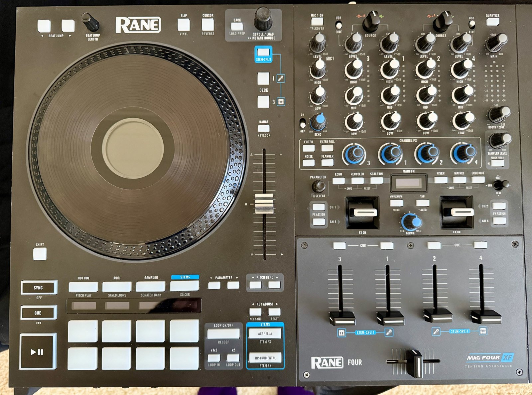Click the channel 4 volume fader
The width and height of the screenshot is (532, 395).
[x=486, y=317]
